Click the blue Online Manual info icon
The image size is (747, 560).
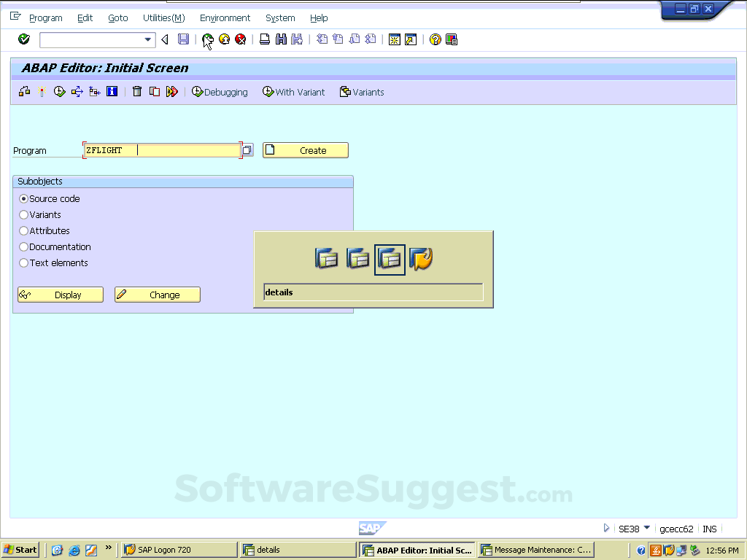112,91
